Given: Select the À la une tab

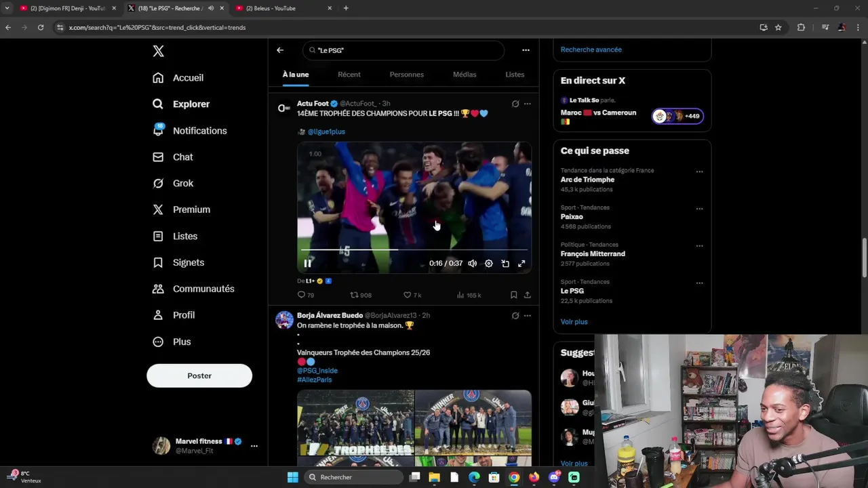Looking at the screenshot, I should (x=296, y=75).
